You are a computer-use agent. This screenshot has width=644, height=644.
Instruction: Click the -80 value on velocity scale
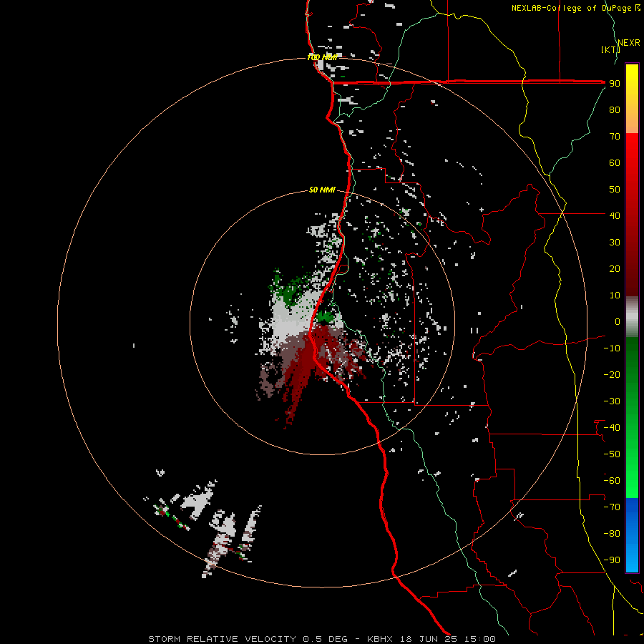pyautogui.click(x=612, y=534)
